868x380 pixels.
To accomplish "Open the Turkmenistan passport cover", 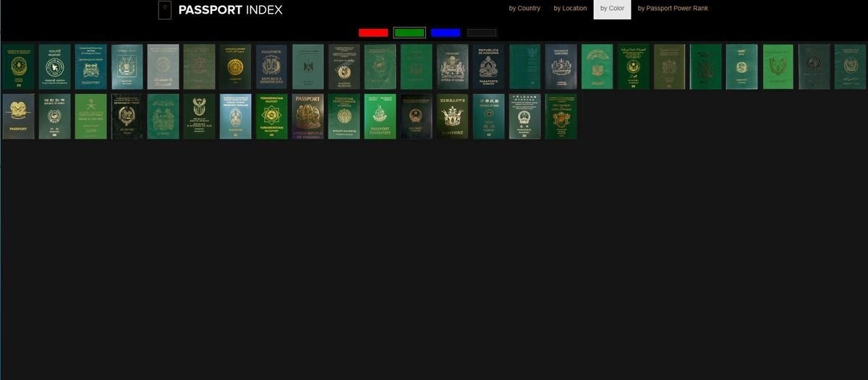I will click(x=271, y=116).
